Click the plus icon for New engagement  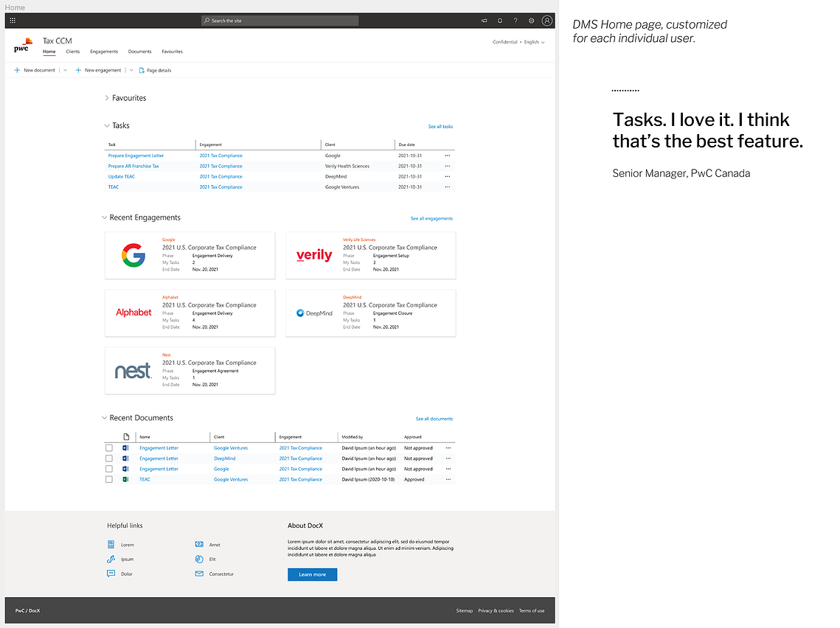tap(78, 70)
